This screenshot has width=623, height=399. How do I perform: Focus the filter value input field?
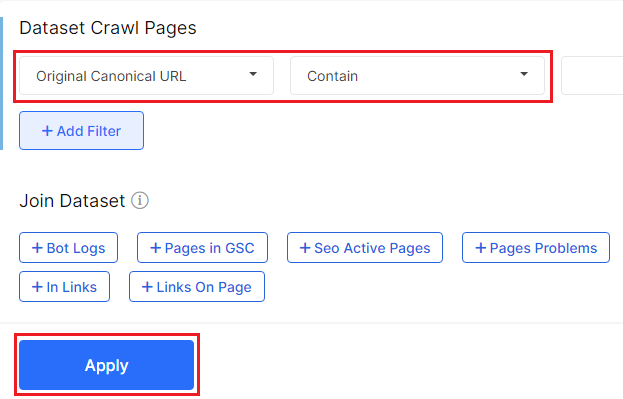[592, 76]
